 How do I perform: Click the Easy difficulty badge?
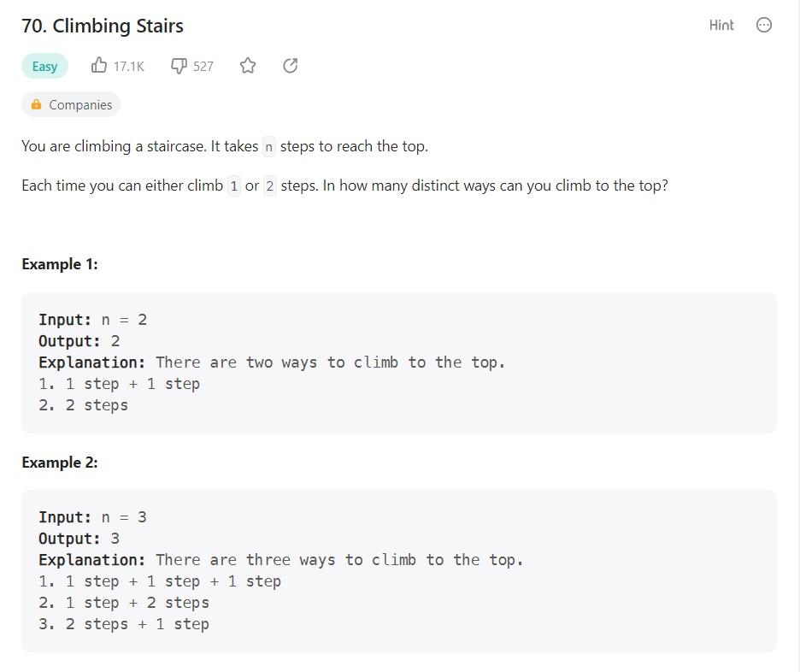point(44,65)
